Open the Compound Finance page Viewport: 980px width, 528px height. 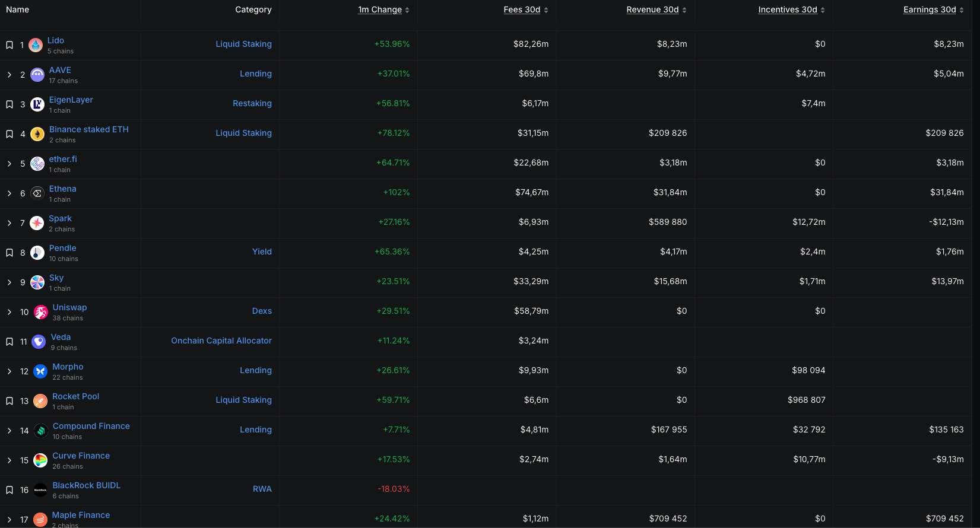[x=91, y=426]
